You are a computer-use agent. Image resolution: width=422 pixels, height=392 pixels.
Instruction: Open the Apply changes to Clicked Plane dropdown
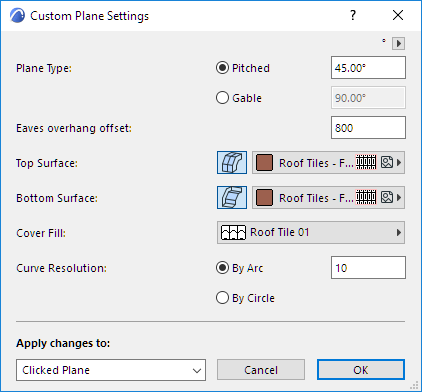(111, 370)
